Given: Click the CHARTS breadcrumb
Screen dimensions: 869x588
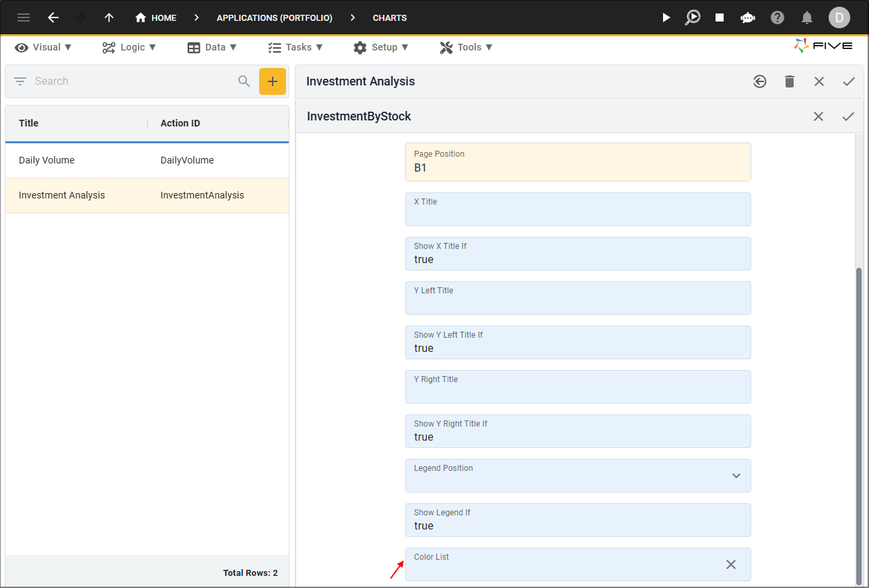Looking at the screenshot, I should point(390,17).
